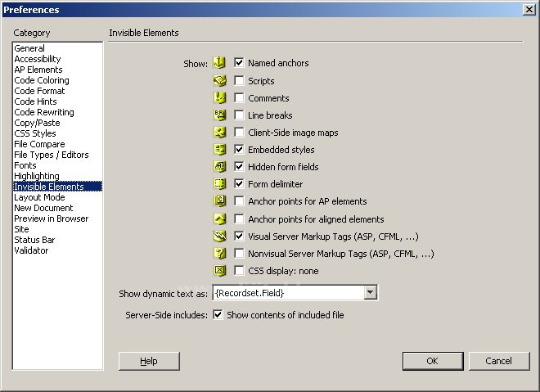
Task: Click the Hidden form fields icon
Action: click(x=219, y=167)
